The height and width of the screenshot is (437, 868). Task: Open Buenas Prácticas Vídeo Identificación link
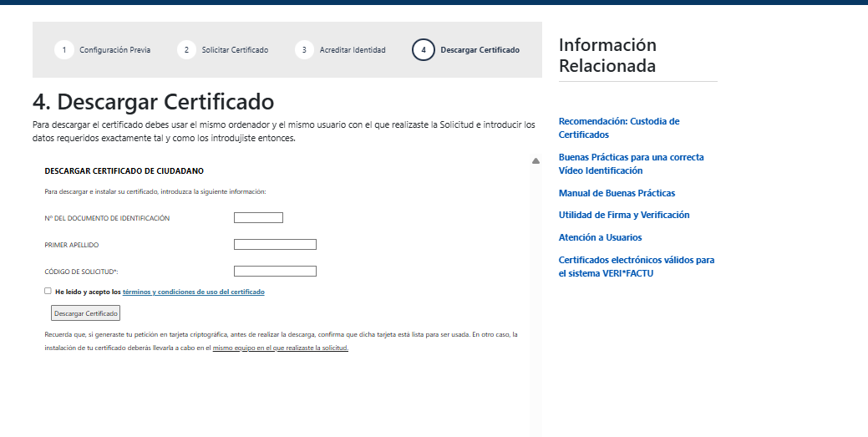coord(631,164)
